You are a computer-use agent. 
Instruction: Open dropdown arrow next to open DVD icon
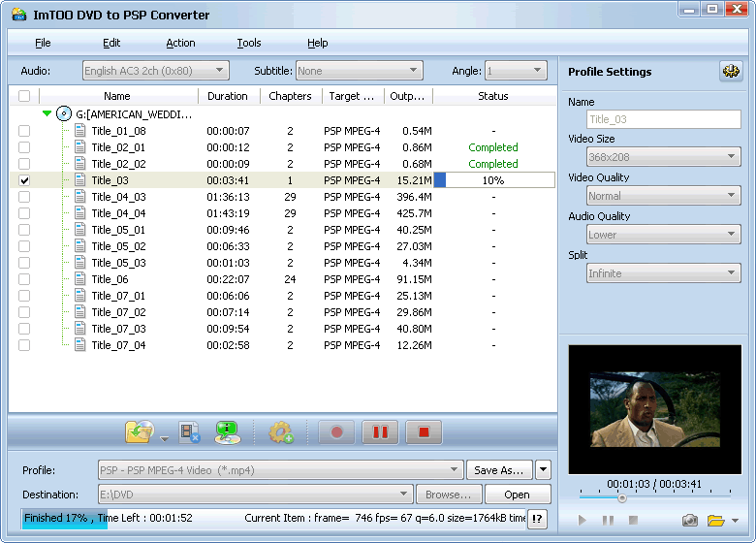pos(165,439)
